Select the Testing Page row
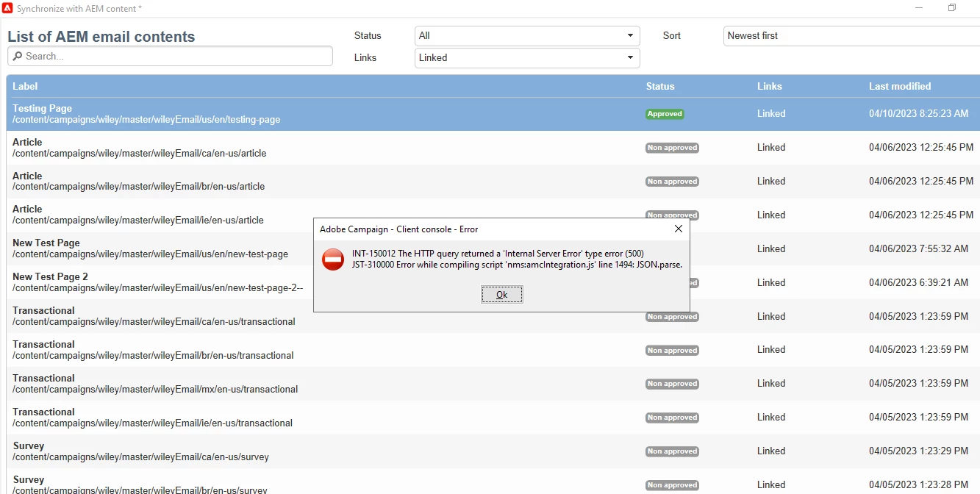The height and width of the screenshot is (494, 980). point(493,114)
